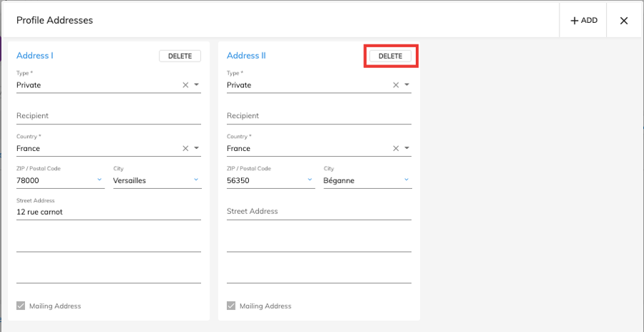Open the Country dropdown in Address II
Viewport: 644px width, 332px height.
[407, 149]
